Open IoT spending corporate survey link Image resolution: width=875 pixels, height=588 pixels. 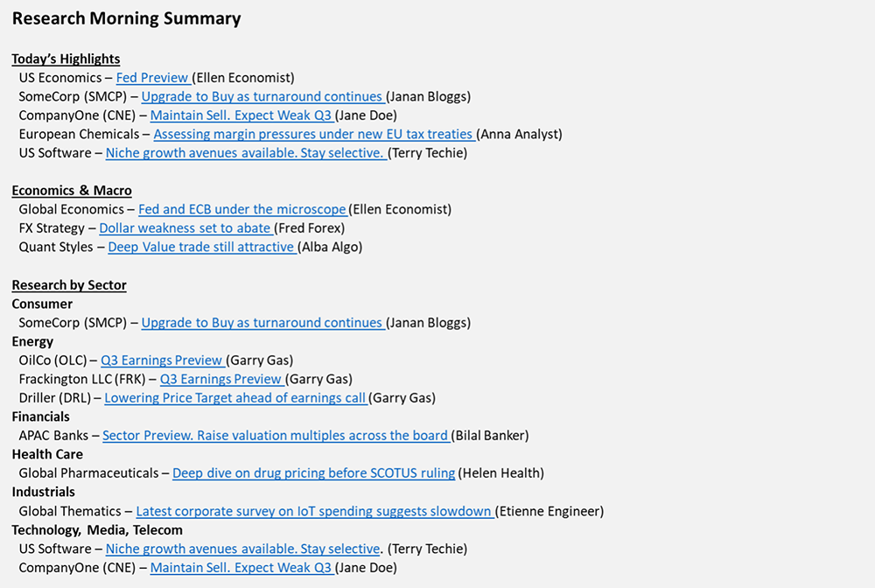[315, 511]
